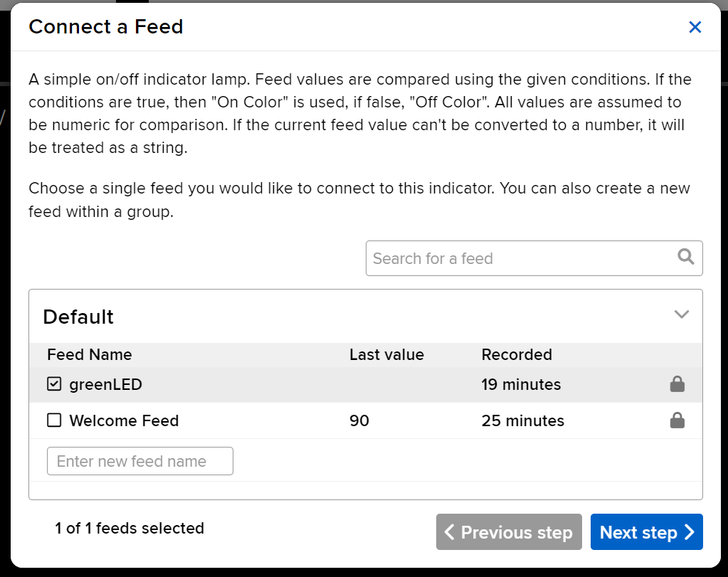Image resolution: width=728 pixels, height=577 pixels.
Task: Click the lock icon for Welcome Feed
Action: (677, 420)
